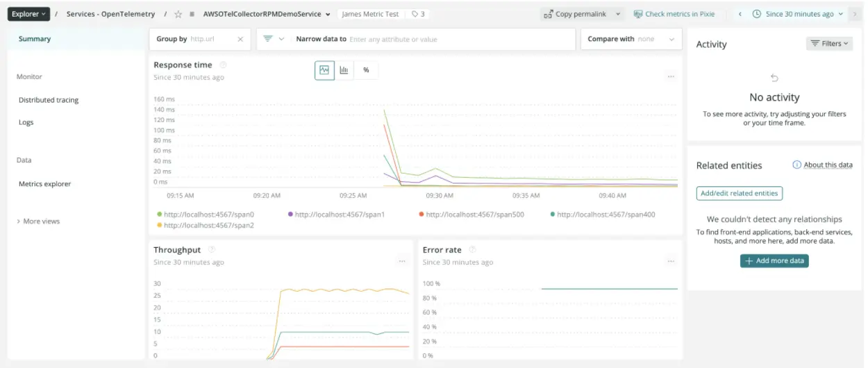Image resolution: width=868 pixels, height=368 pixels.
Task: Click Copy permalink button
Action: tap(575, 14)
